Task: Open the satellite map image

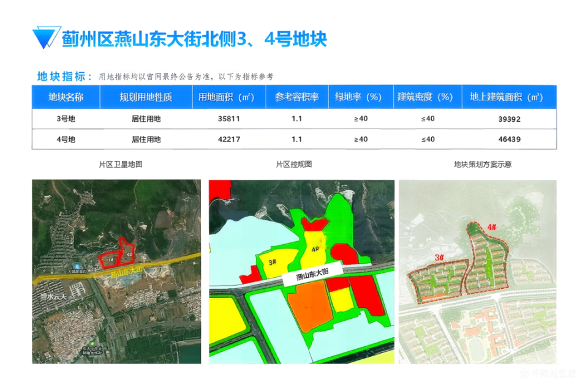Action: 116,272
